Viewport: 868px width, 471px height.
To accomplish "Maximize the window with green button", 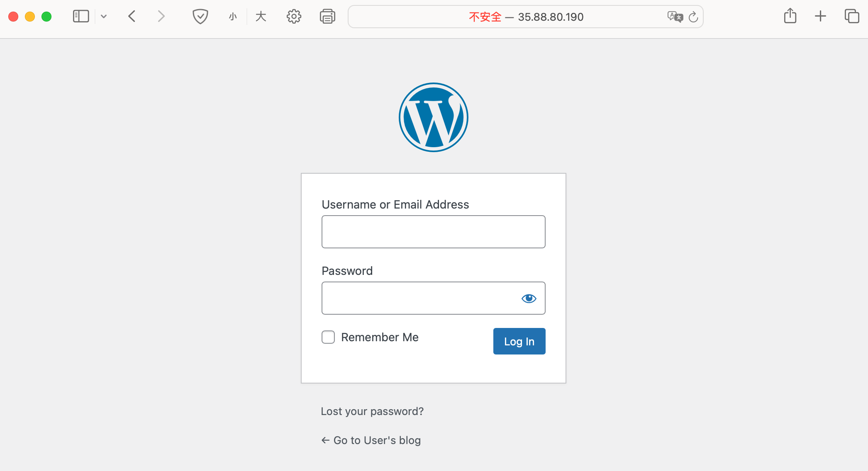I will [x=46, y=17].
